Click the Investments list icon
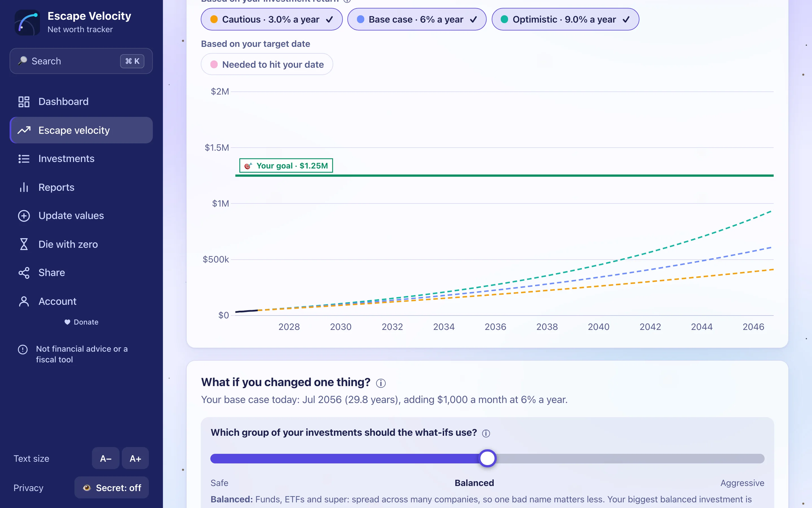Viewport: 812px width, 508px height. coord(24,159)
